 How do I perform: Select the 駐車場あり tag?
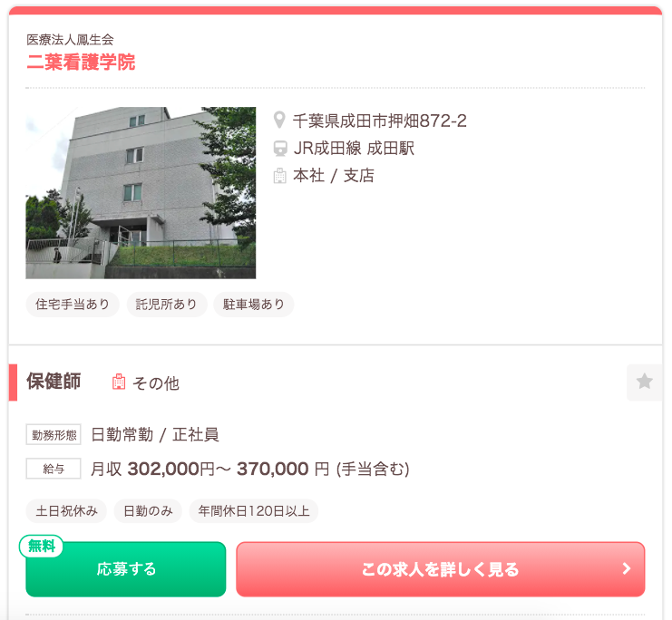click(254, 305)
